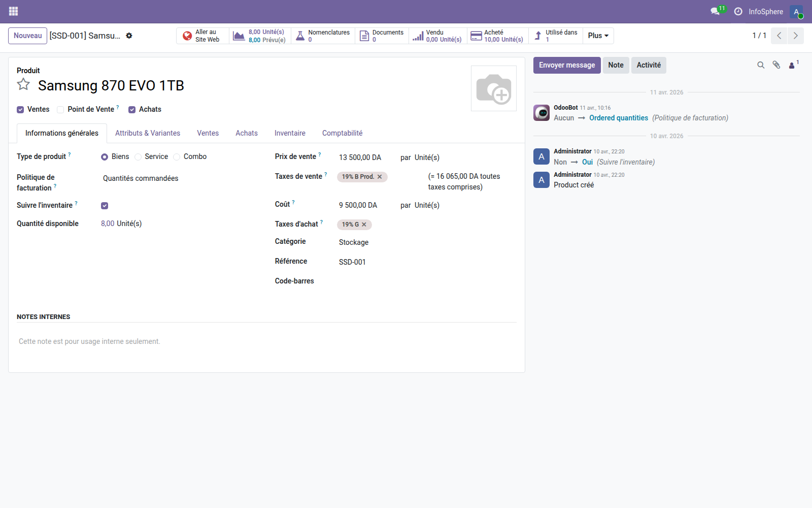Go to next record arrow

coord(795,36)
